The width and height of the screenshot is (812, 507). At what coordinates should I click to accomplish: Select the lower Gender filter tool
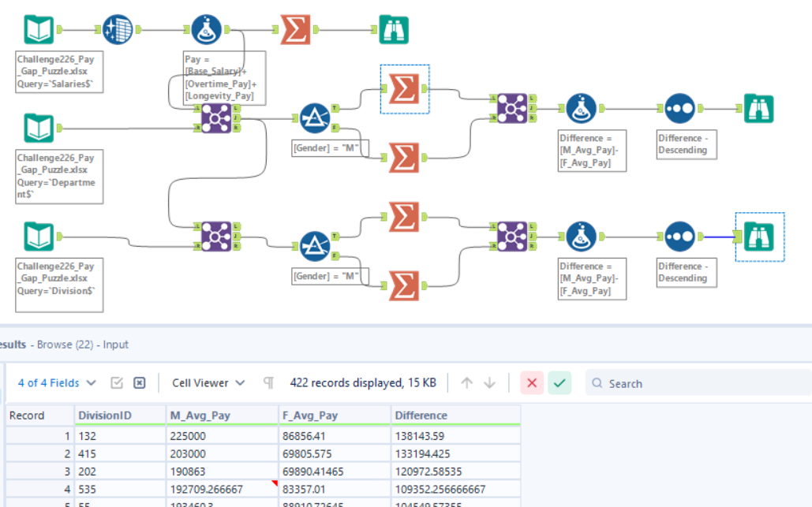click(315, 246)
